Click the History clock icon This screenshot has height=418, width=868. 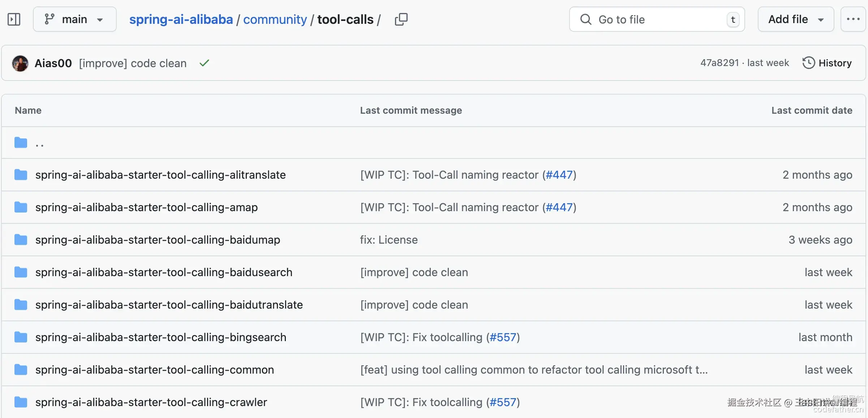pos(808,63)
